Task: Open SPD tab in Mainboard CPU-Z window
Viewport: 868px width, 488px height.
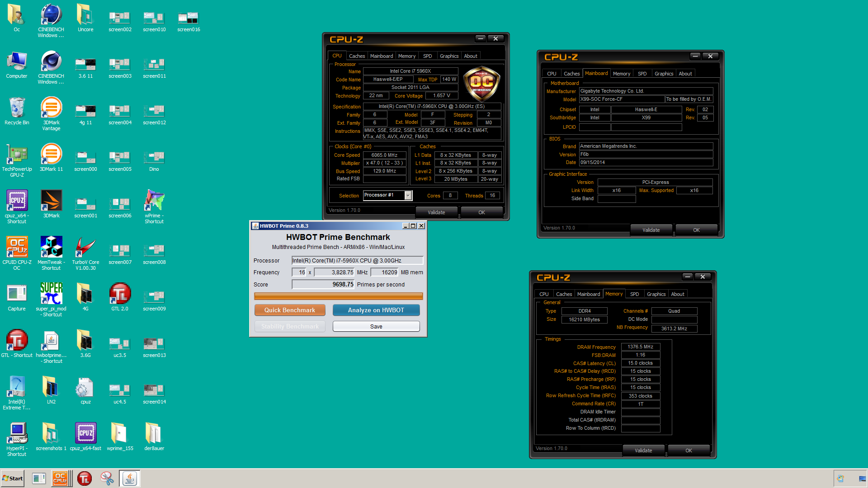Action: coord(642,74)
